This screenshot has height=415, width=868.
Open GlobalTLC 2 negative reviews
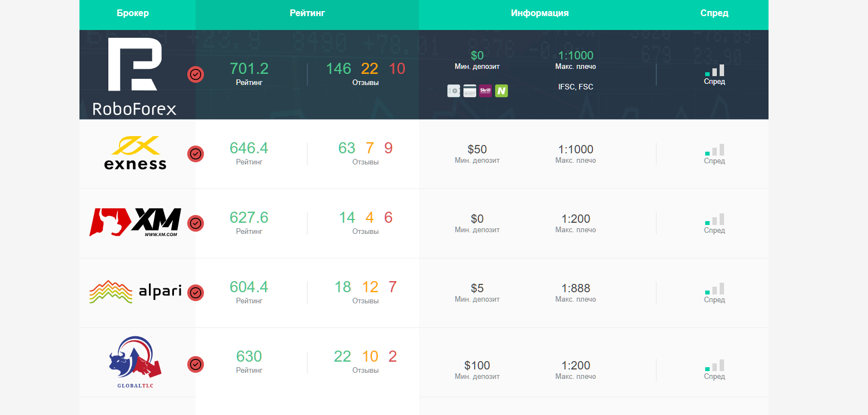(x=393, y=357)
